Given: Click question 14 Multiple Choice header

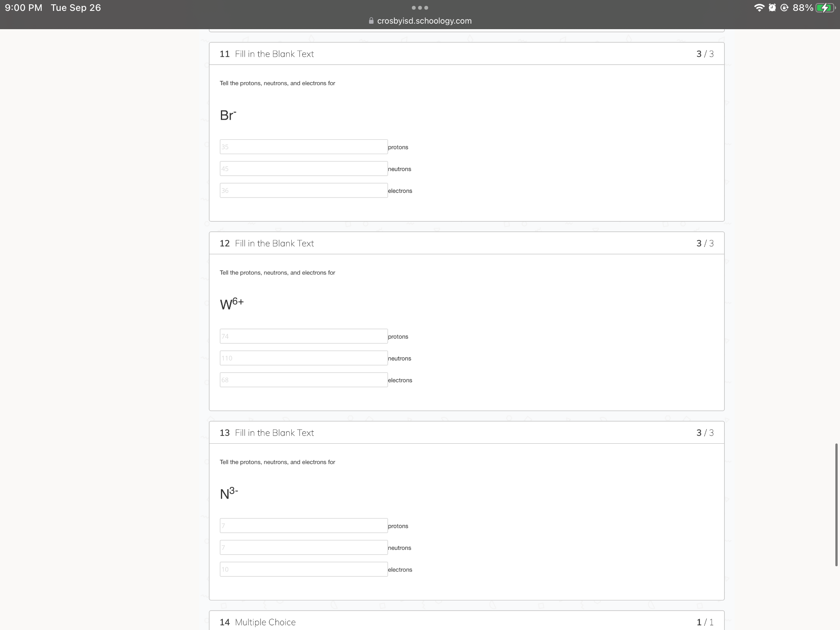Looking at the screenshot, I should tap(257, 622).
